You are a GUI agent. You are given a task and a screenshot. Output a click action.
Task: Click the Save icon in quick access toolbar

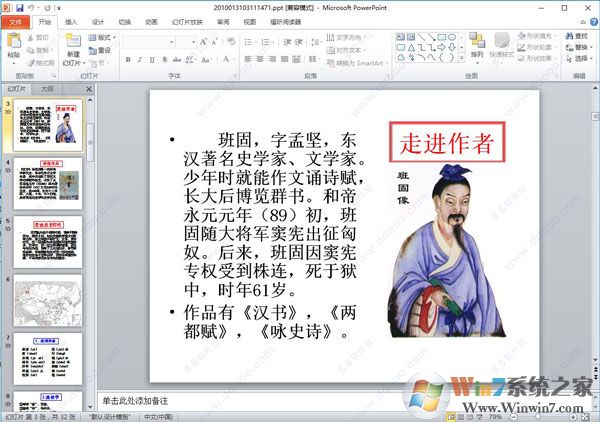tap(20, 7)
